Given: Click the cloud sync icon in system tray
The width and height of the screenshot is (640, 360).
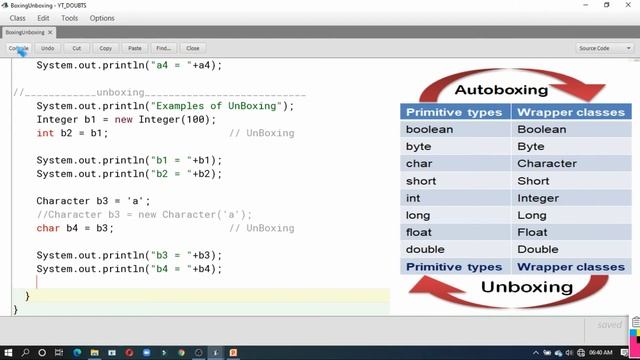Looking at the screenshot, I should click(x=558, y=353).
